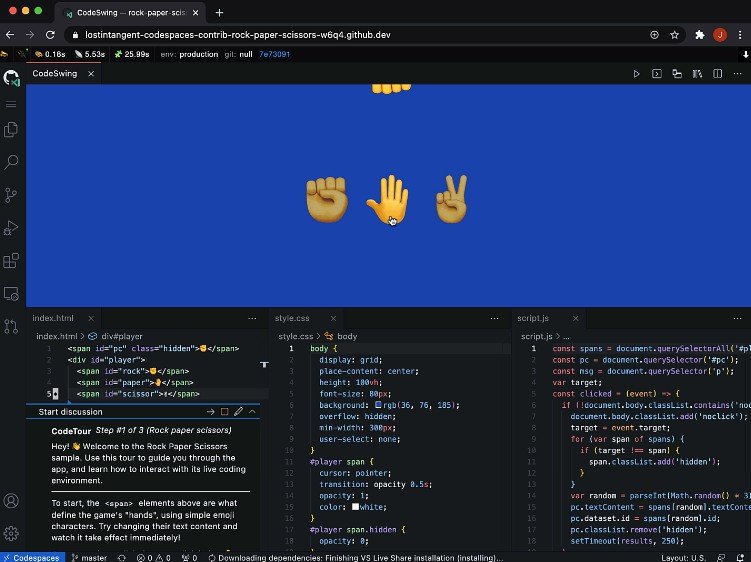Go back in the browser

pyautogui.click(x=10, y=35)
